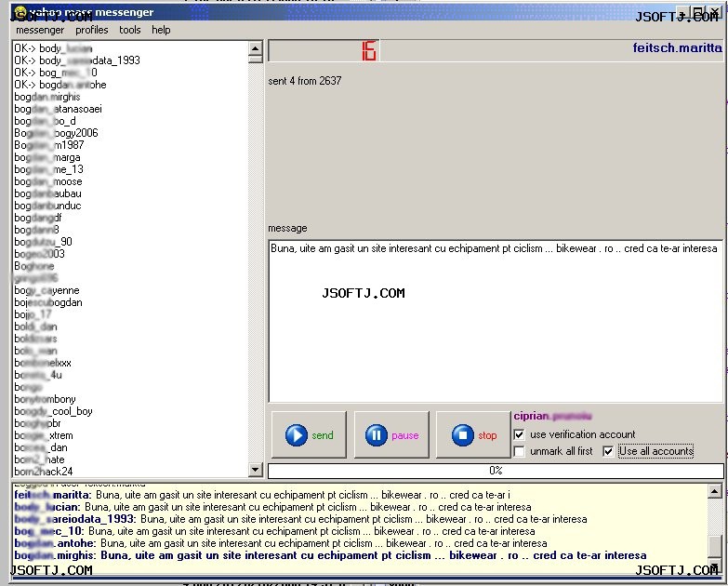The image size is (728, 586).
Task: Select contact ending in marga
Action: pos(47,157)
